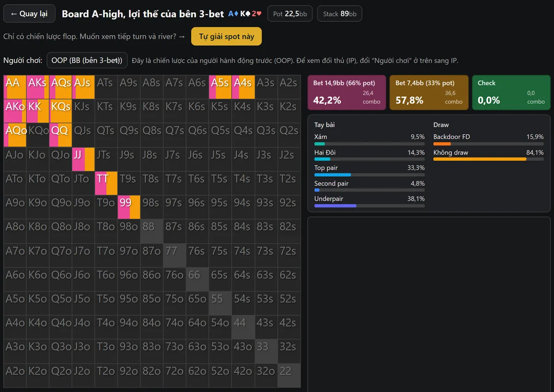
Task: Click the JJ hand cell
Action: coord(83,159)
